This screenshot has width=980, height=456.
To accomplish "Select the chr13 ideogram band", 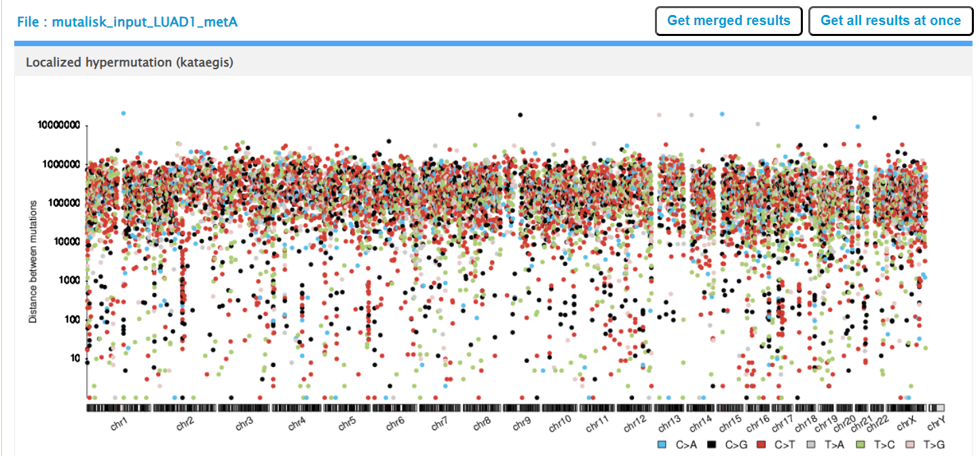I will pos(669,407).
